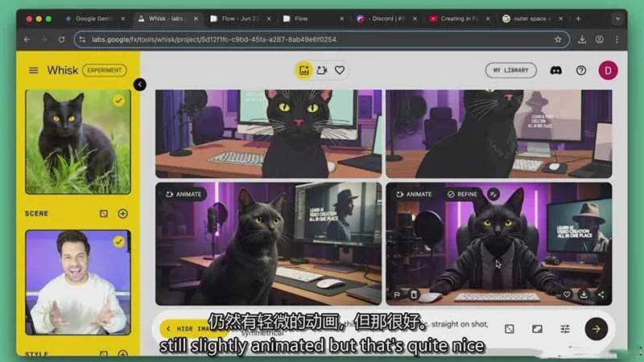The height and width of the screenshot is (362, 644).
Task: Download the suited cat image
Action: 584,294
